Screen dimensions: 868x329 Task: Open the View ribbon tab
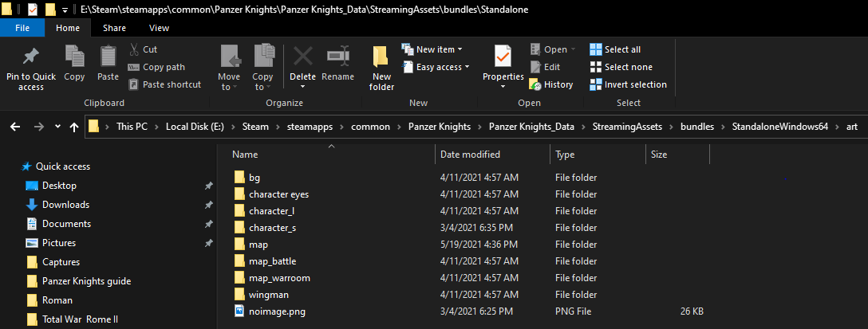(x=159, y=28)
